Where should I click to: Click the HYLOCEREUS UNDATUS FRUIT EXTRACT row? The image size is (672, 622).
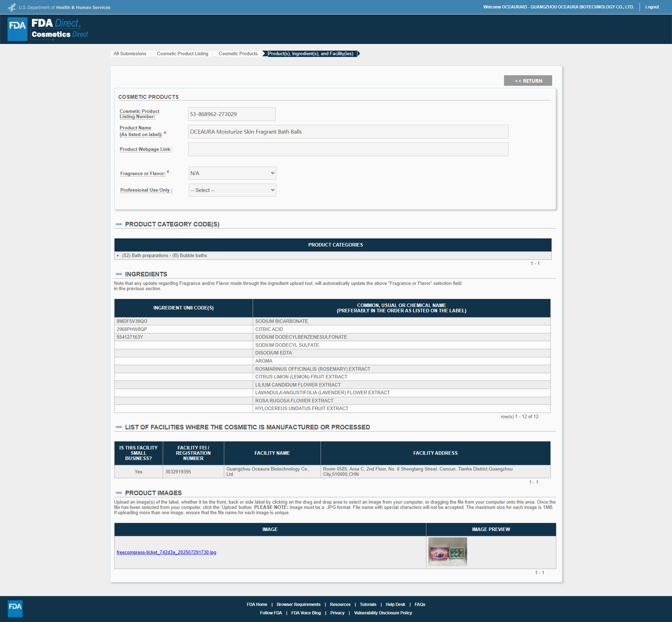332,409
